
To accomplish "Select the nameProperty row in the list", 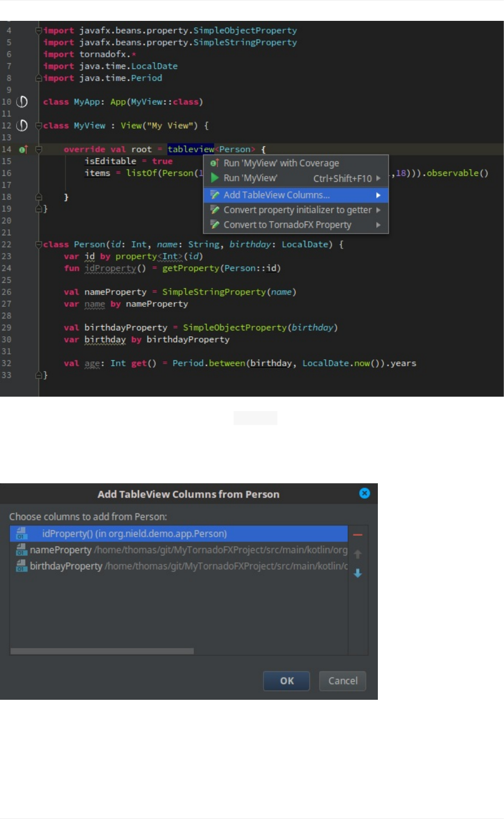I will (179, 550).
